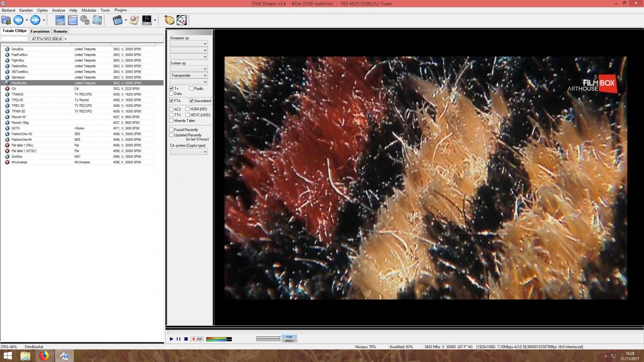644x362 pixels.
Task: Open the Kanalen menu
Action: point(26,10)
